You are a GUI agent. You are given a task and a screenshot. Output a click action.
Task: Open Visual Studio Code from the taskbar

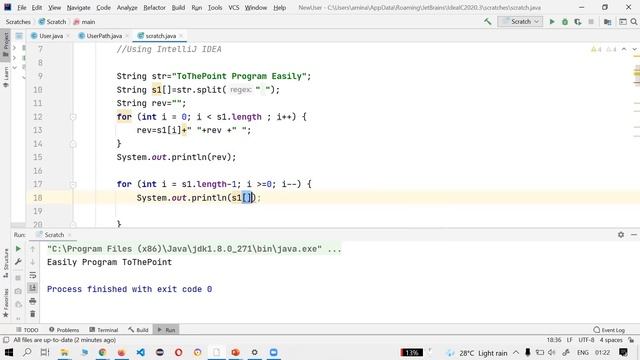140,352
